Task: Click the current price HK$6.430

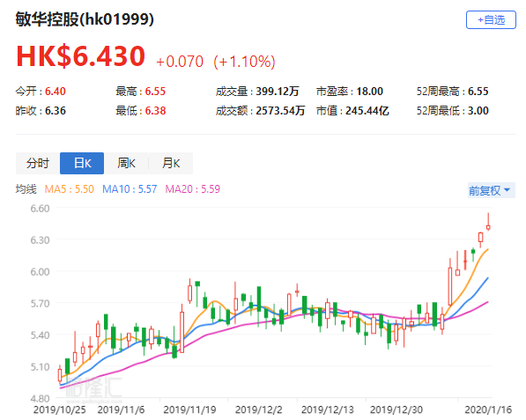Action: (81, 56)
